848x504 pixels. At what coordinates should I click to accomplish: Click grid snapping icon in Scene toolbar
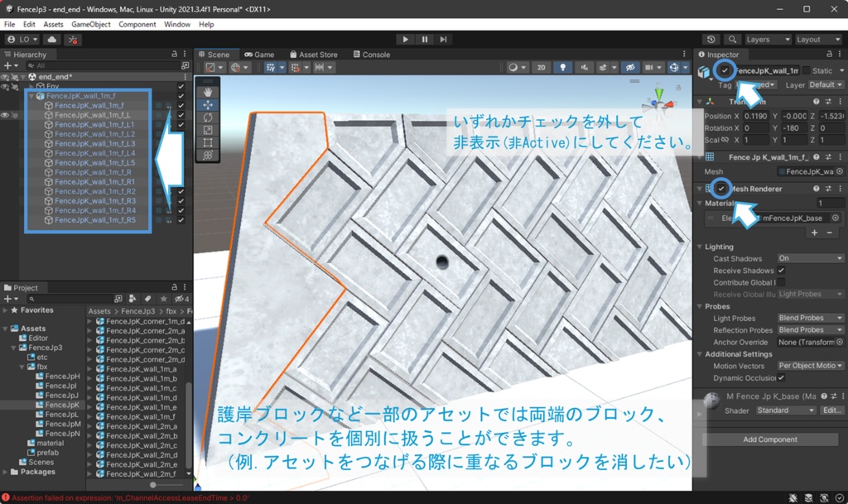click(271, 68)
